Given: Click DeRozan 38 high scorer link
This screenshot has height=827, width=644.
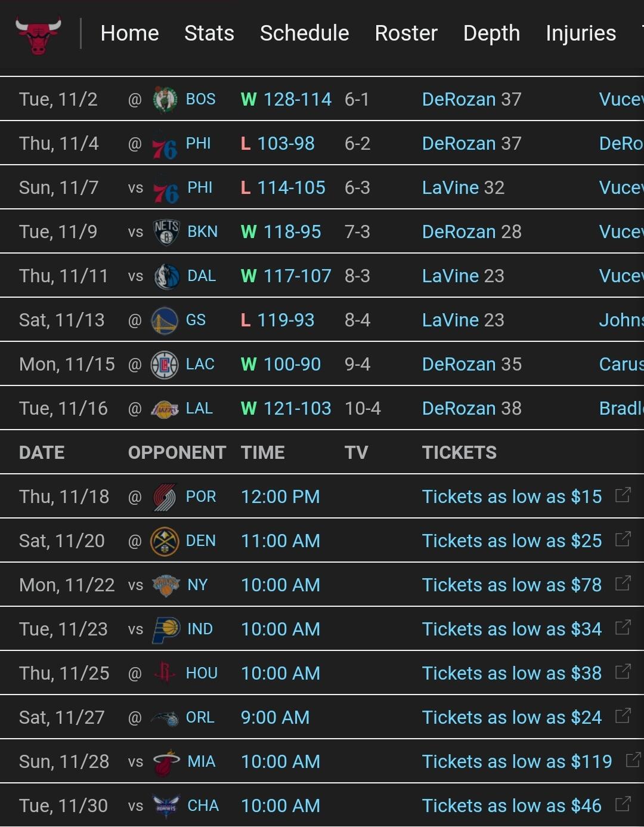Looking at the screenshot, I should 472,409.
